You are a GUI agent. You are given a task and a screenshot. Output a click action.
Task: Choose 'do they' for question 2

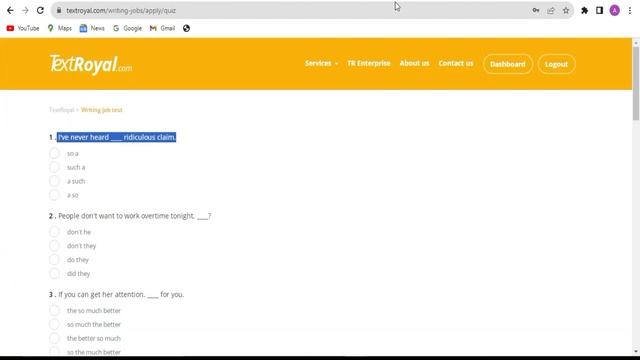pos(54,260)
